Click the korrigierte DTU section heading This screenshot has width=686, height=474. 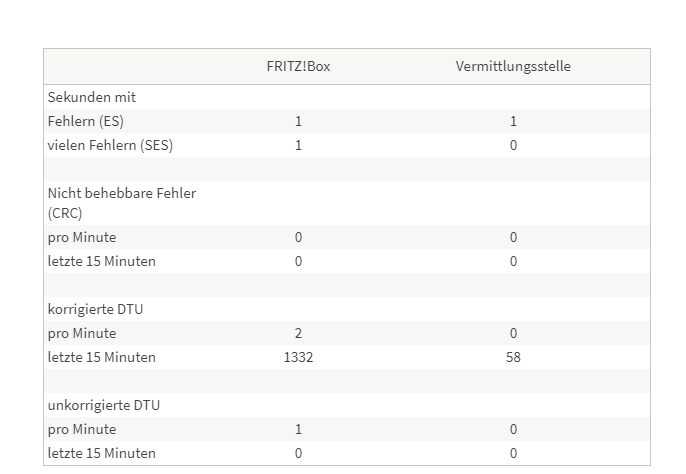click(x=95, y=309)
